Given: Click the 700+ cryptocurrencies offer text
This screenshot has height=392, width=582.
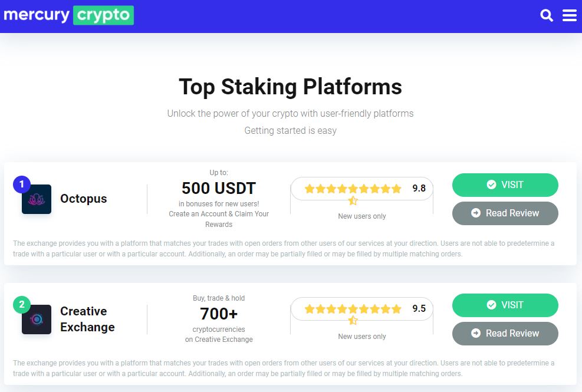Looking at the screenshot, I should (x=219, y=314).
